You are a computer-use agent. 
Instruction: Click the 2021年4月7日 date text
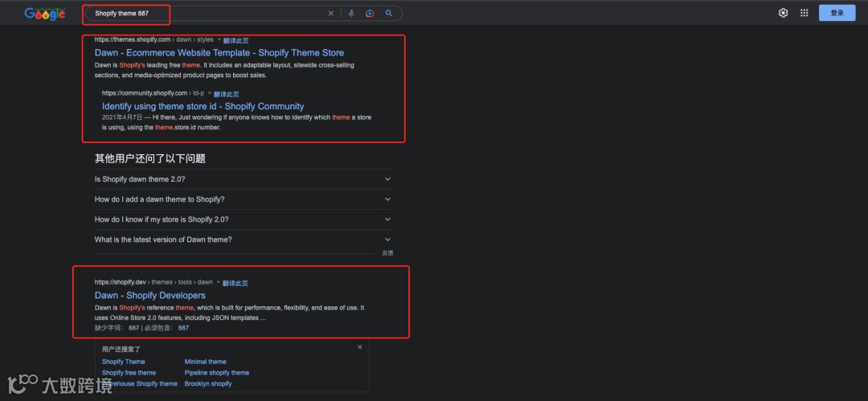tap(122, 117)
